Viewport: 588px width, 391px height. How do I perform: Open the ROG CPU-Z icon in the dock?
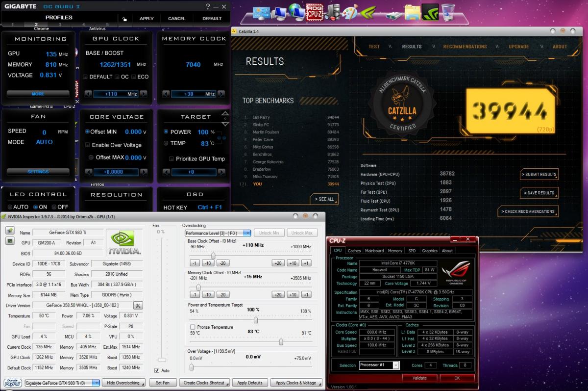(315, 11)
